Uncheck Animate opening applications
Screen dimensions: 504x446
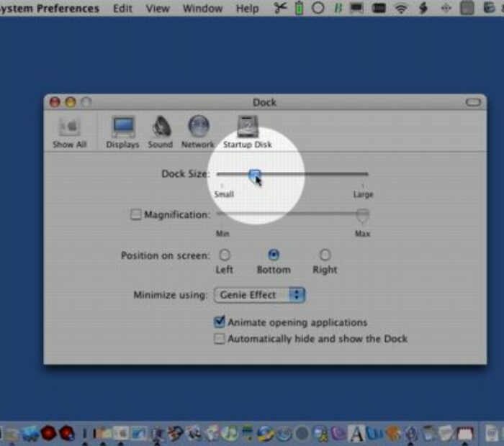[219, 322]
